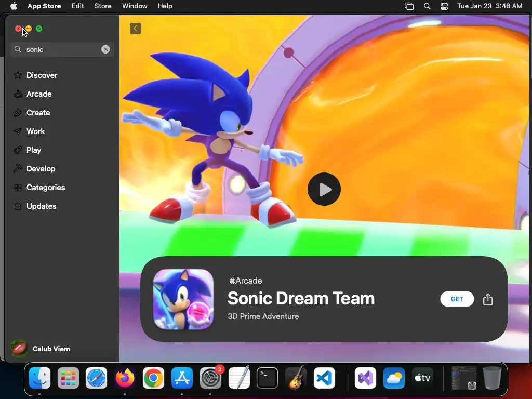The width and height of the screenshot is (532, 399).
Task: Open the Trash in the Dock
Action: tap(493, 378)
